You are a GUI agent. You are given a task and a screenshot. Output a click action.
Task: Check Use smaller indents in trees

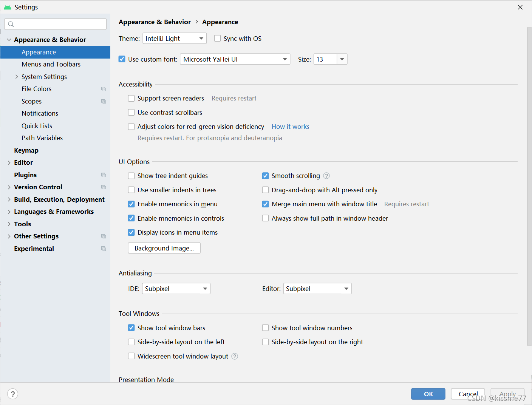[131, 190]
